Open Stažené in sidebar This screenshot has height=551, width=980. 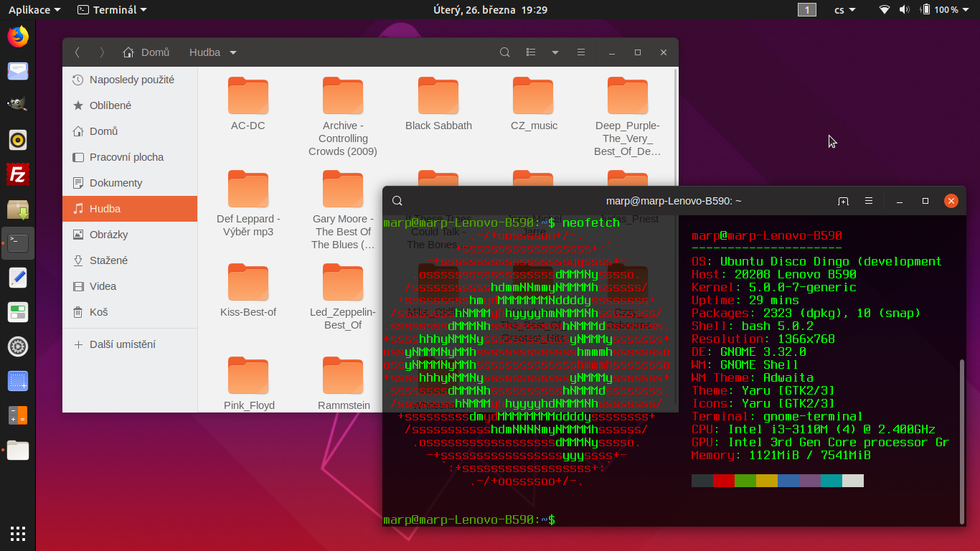pos(130,260)
